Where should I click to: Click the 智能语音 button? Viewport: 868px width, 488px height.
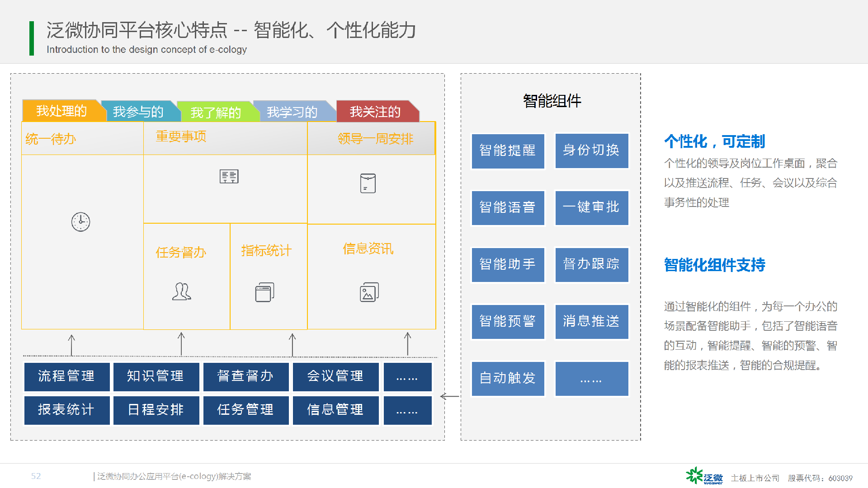coord(508,208)
